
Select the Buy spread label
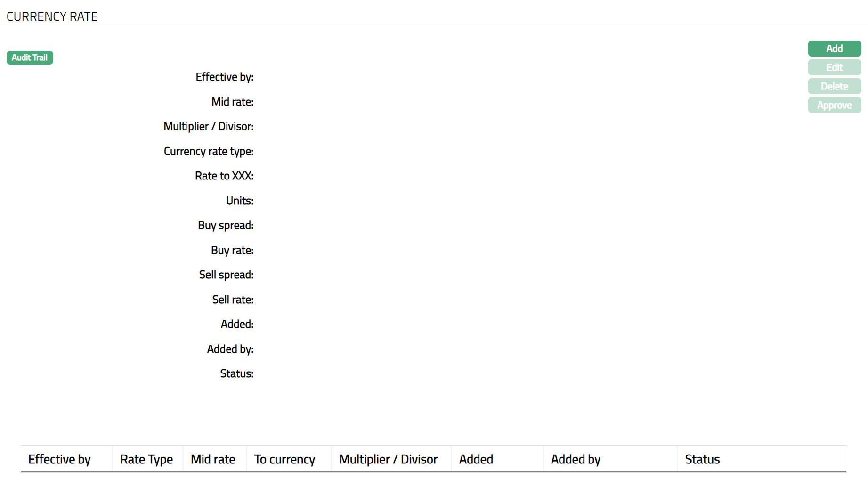226,225
